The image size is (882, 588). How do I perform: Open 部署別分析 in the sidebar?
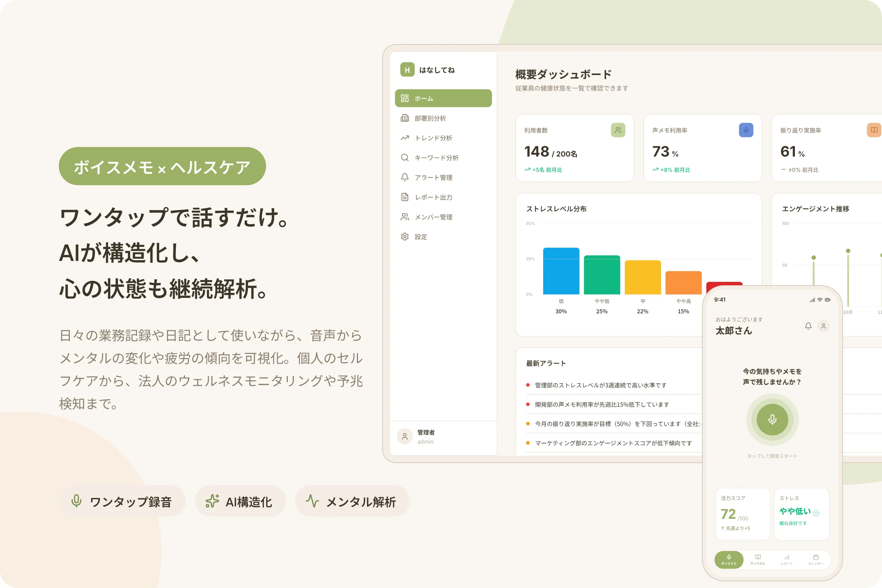[x=430, y=118]
